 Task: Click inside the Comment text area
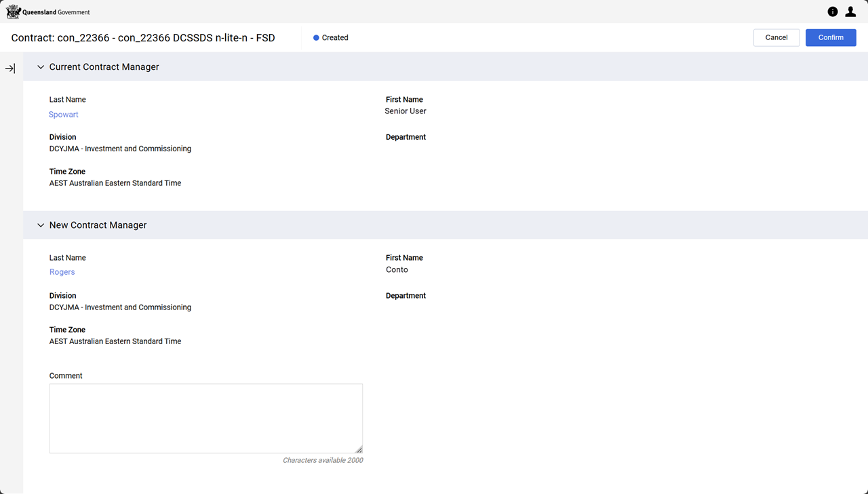pyautogui.click(x=205, y=418)
